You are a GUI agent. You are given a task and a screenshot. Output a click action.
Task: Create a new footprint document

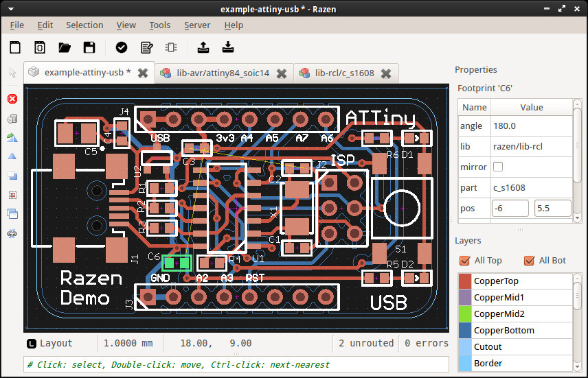[x=40, y=47]
